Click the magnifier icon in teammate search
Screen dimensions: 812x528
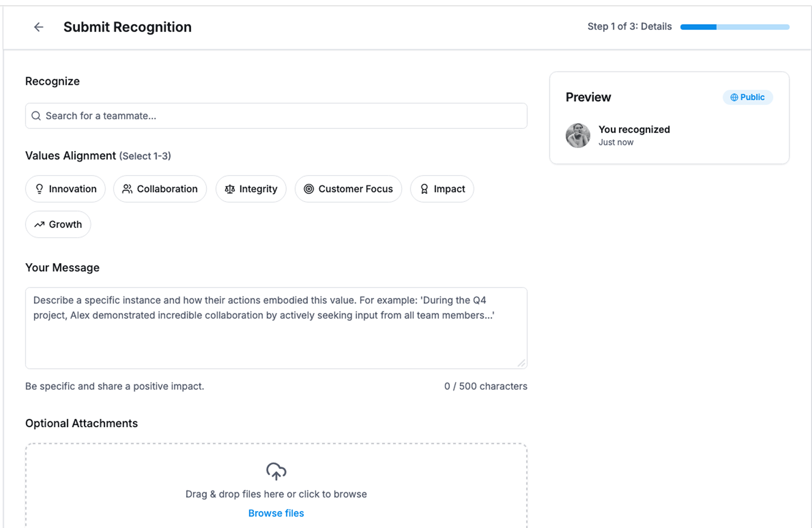click(x=36, y=116)
